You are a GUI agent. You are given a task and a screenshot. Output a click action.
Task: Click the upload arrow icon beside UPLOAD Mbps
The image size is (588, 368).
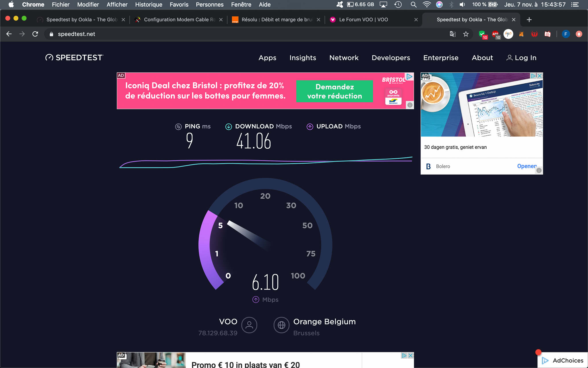tap(310, 126)
